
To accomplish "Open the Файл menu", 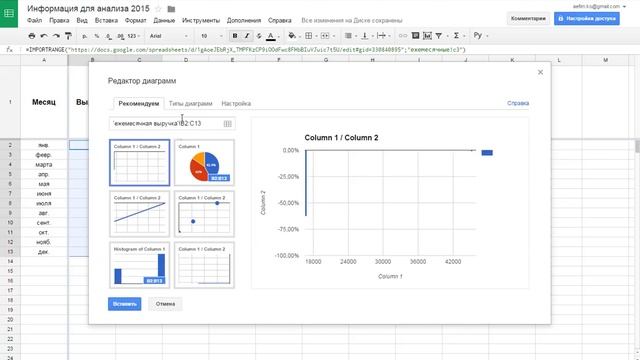I will point(34,20).
